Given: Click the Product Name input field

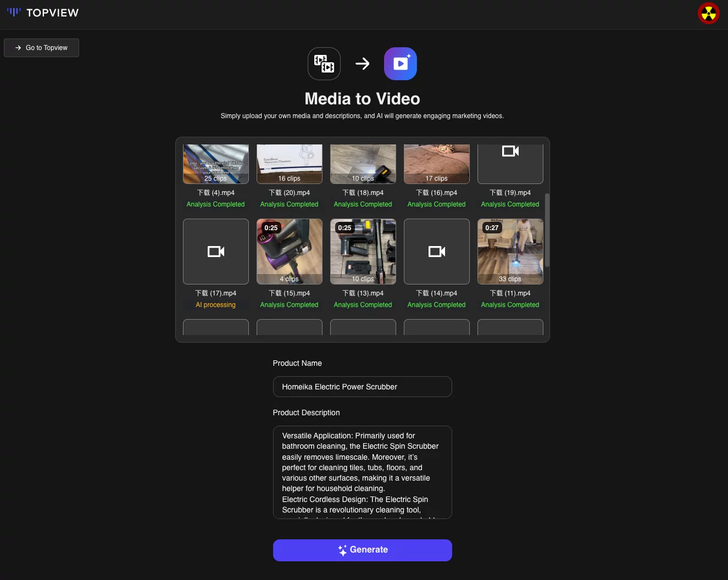Looking at the screenshot, I should click(x=362, y=387).
